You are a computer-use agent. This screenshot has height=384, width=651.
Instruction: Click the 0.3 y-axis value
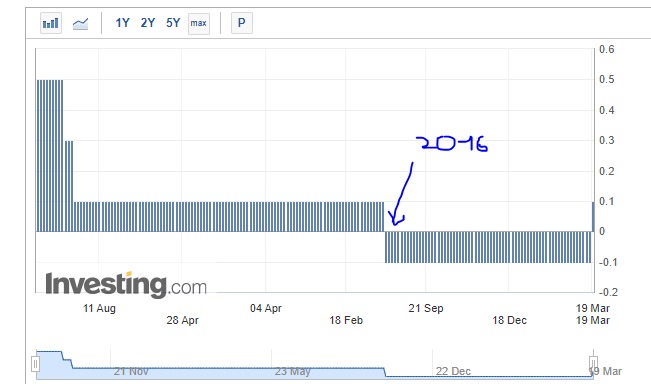tap(607, 140)
